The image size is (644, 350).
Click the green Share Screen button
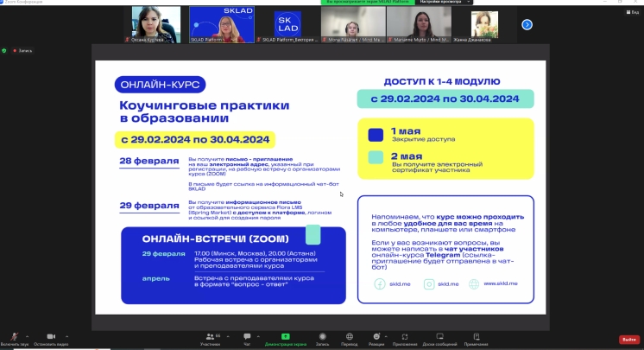283,336
